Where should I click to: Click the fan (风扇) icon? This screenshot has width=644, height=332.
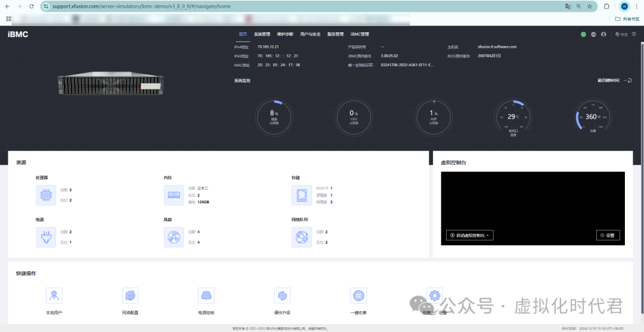(x=174, y=237)
